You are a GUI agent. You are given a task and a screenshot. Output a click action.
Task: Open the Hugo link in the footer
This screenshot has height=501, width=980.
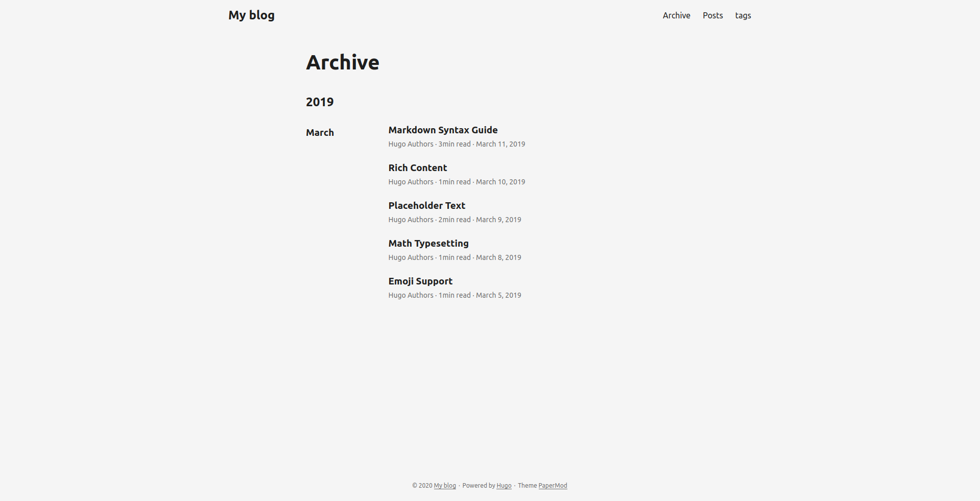pos(504,486)
